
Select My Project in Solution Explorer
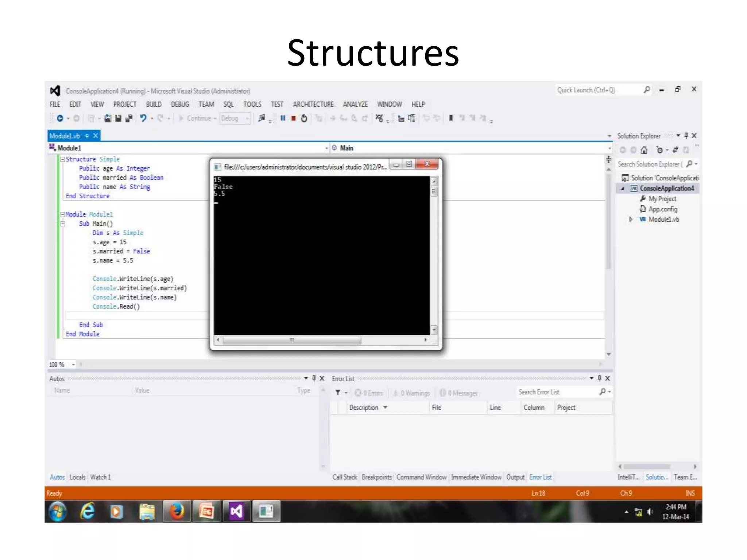pyautogui.click(x=662, y=199)
